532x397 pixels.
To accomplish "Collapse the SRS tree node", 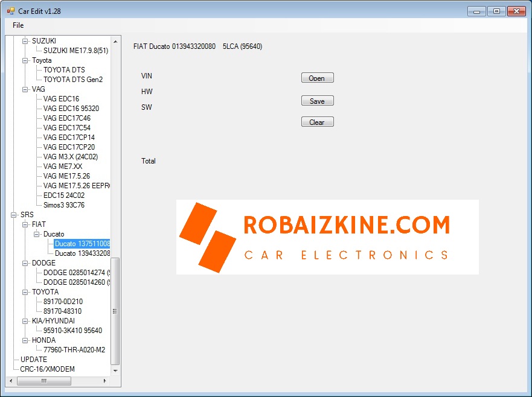I will click(14, 215).
